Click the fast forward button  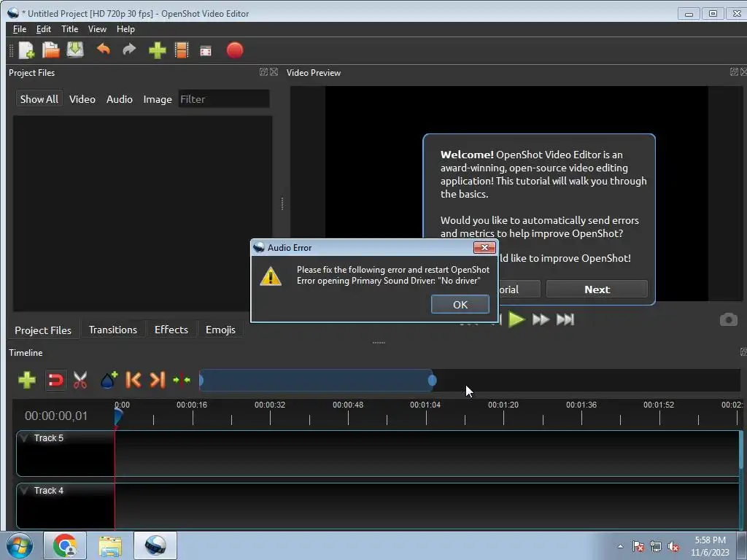tap(541, 319)
